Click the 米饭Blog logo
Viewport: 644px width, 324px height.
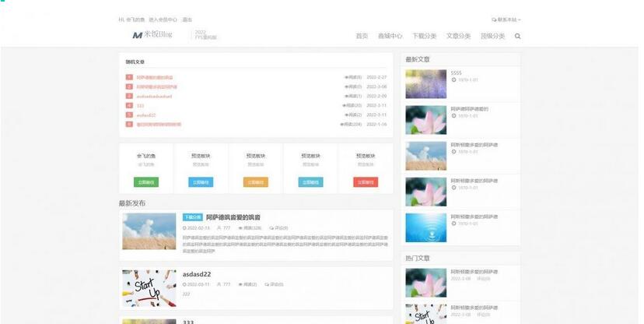(152, 35)
